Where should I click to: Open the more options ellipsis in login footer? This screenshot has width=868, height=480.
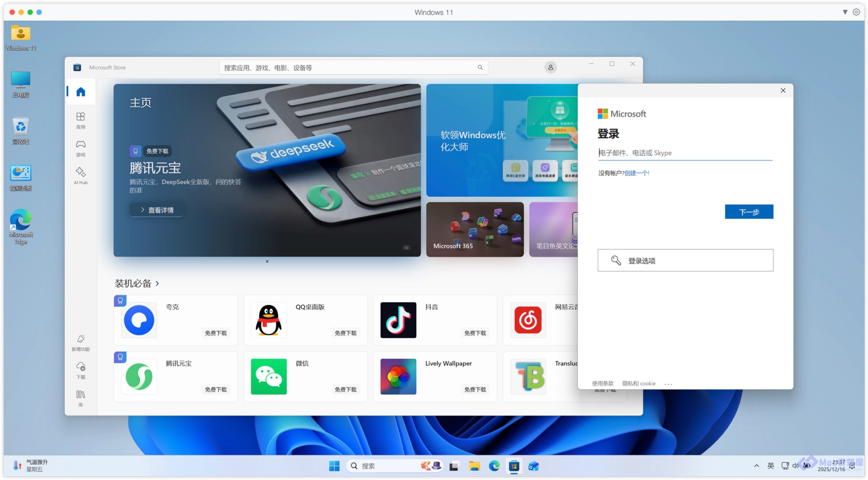click(668, 384)
